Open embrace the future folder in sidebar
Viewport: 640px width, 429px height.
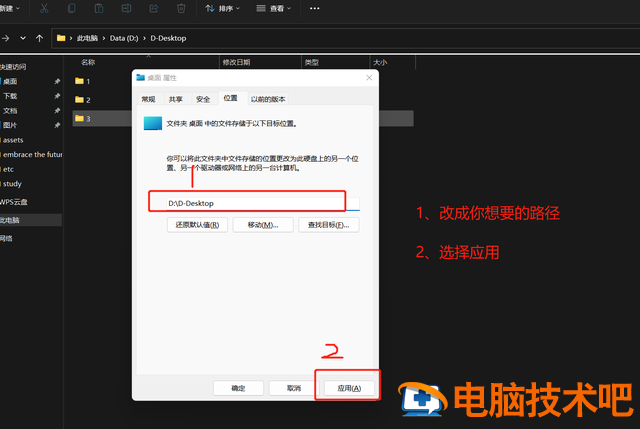pyautogui.click(x=32, y=155)
